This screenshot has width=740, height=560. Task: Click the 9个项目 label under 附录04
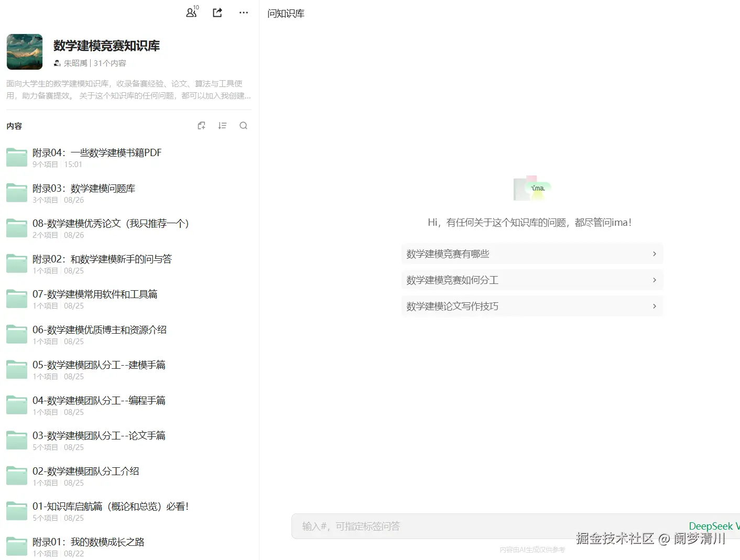(x=45, y=164)
